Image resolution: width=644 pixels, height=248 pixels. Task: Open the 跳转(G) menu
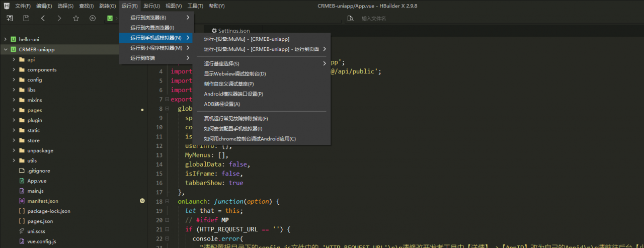[x=107, y=6]
